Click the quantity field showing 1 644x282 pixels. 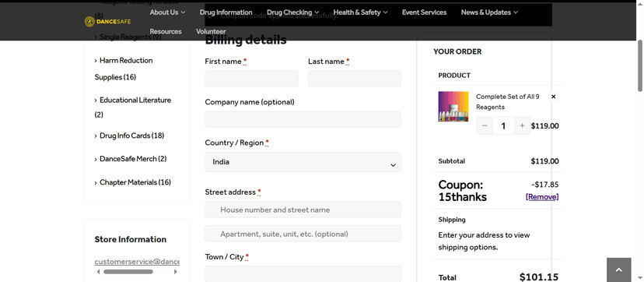(503, 125)
